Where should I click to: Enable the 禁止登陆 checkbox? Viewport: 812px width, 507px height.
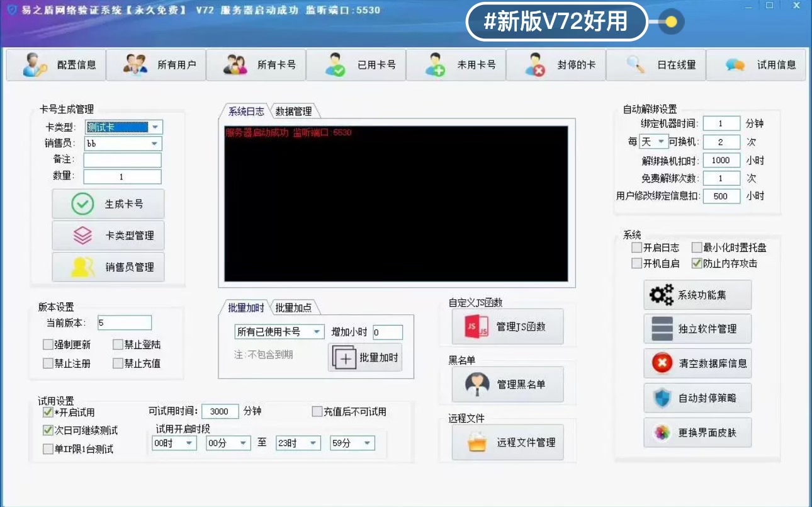point(118,345)
